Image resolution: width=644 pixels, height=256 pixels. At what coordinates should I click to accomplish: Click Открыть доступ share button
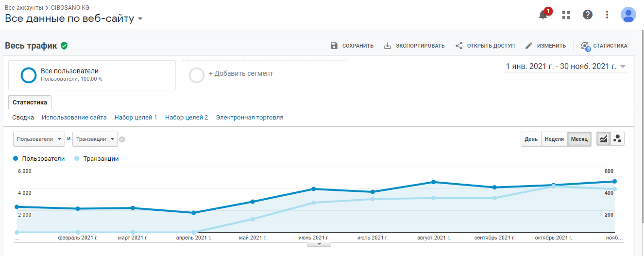point(485,46)
